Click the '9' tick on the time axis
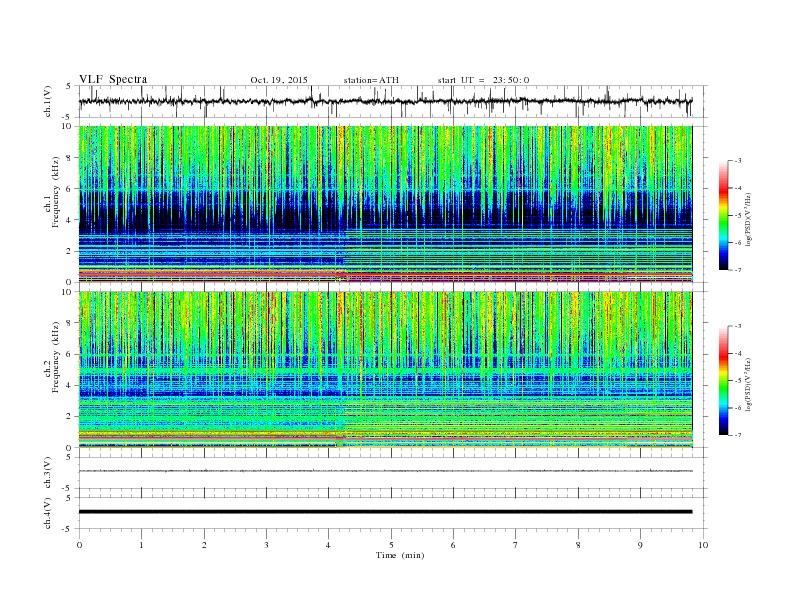The image size is (792, 612). click(x=640, y=545)
